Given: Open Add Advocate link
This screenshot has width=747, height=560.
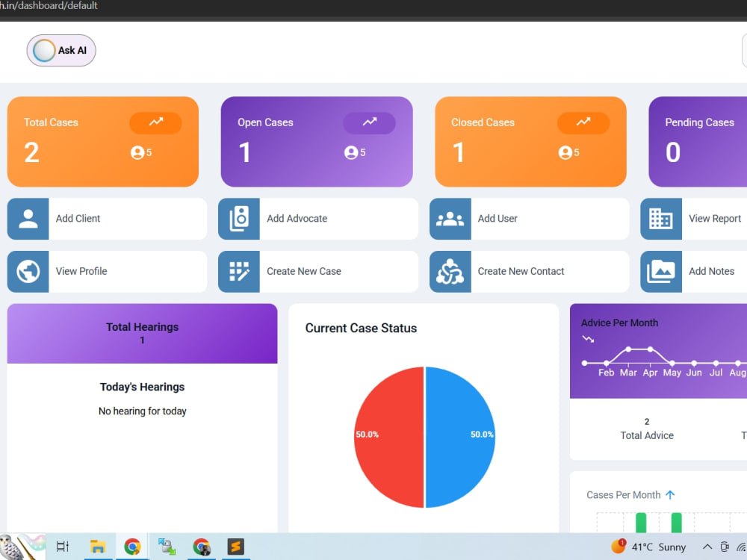Looking at the screenshot, I should 297,219.
